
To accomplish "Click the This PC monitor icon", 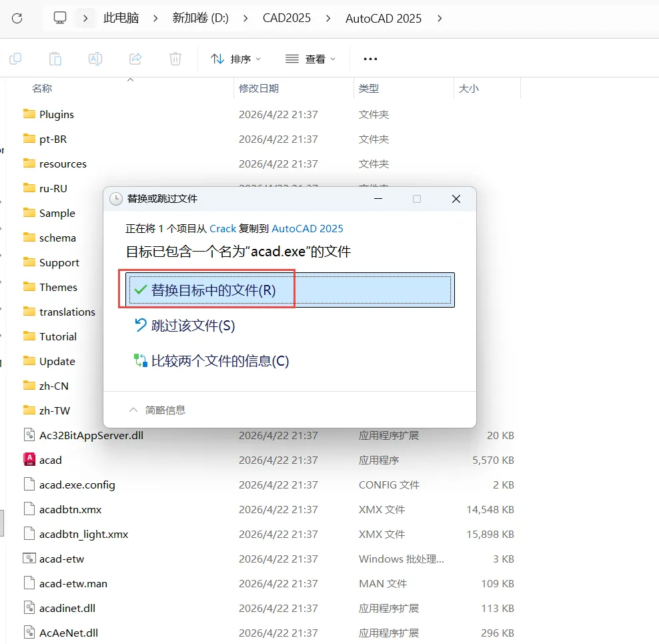I will tap(59, 17).
